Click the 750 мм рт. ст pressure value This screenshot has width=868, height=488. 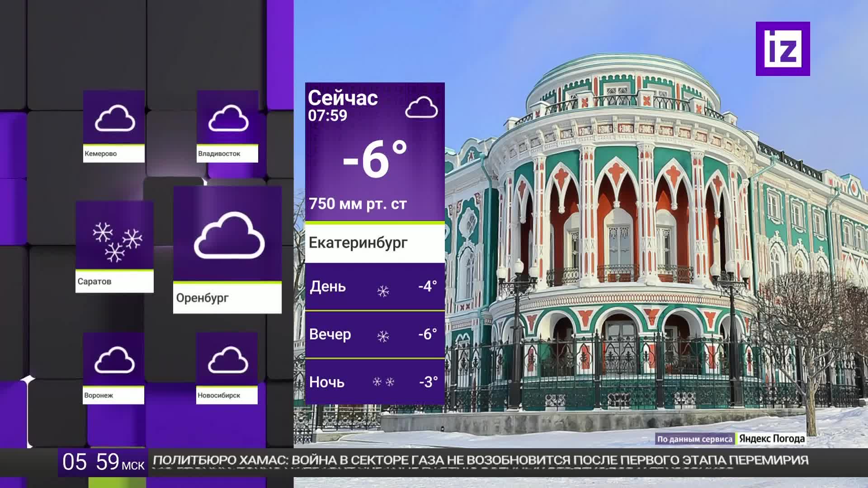point(358,204)
